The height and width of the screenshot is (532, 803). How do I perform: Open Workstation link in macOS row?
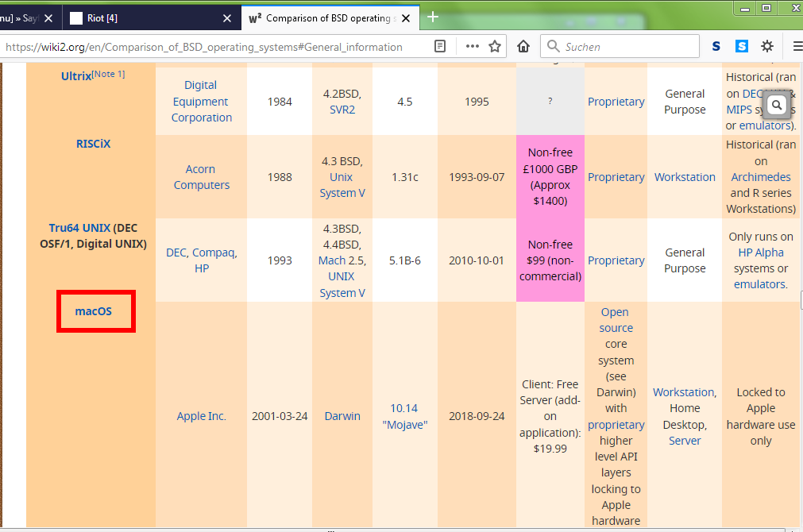[x=684, y=392]
